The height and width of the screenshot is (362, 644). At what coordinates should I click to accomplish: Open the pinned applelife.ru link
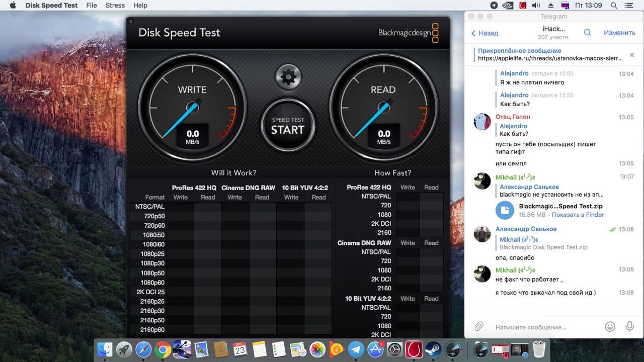[551, 58]
